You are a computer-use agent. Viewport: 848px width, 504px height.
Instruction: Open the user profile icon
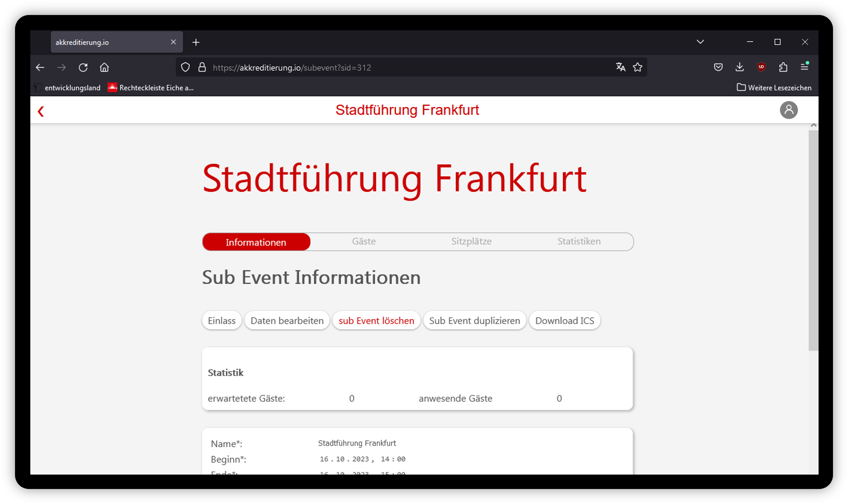789,110
